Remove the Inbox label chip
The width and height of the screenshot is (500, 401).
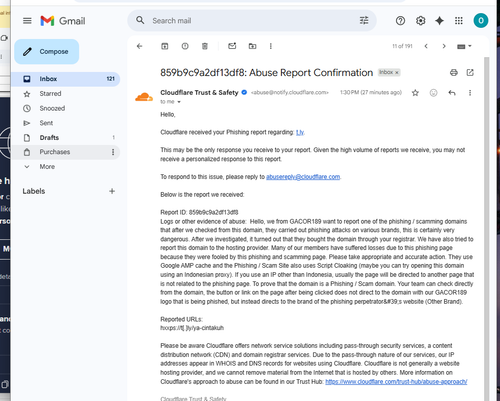coord(397,73)
